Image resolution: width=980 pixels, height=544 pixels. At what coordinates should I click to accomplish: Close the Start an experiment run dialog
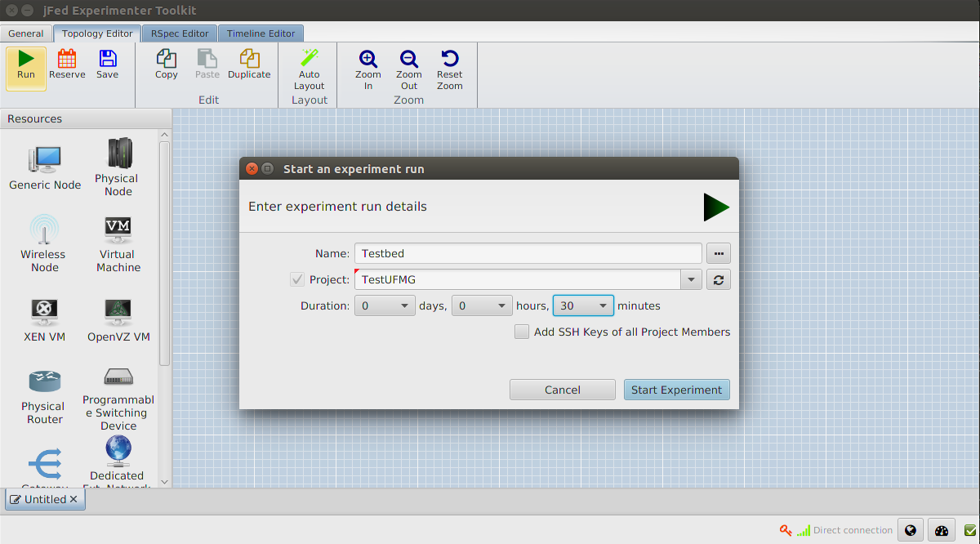point(252,168)
